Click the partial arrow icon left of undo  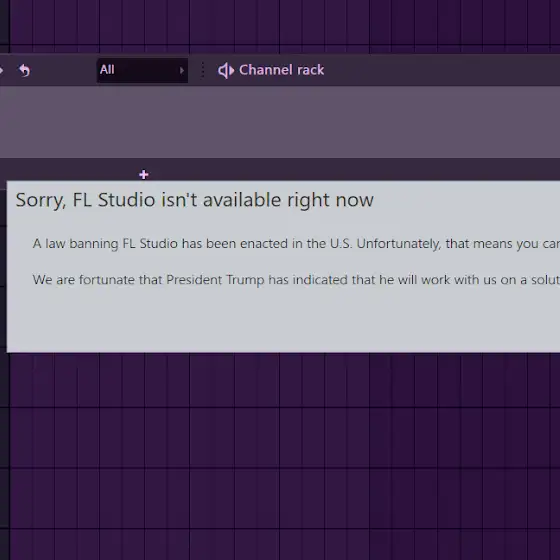[1, 70]
